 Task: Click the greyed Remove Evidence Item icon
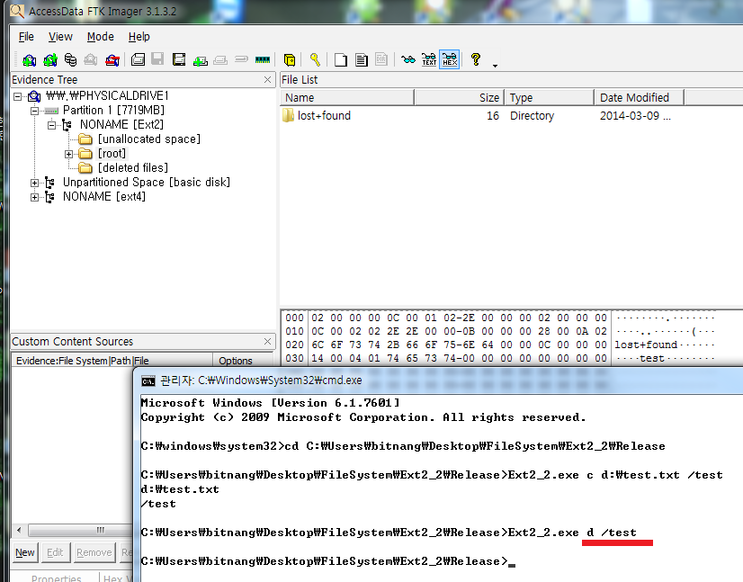point(91,60)
